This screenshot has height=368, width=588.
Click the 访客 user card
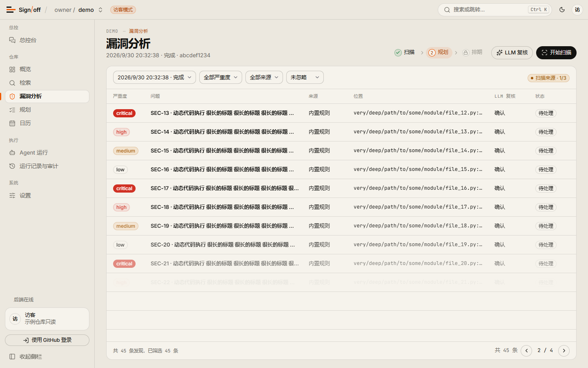47,319
